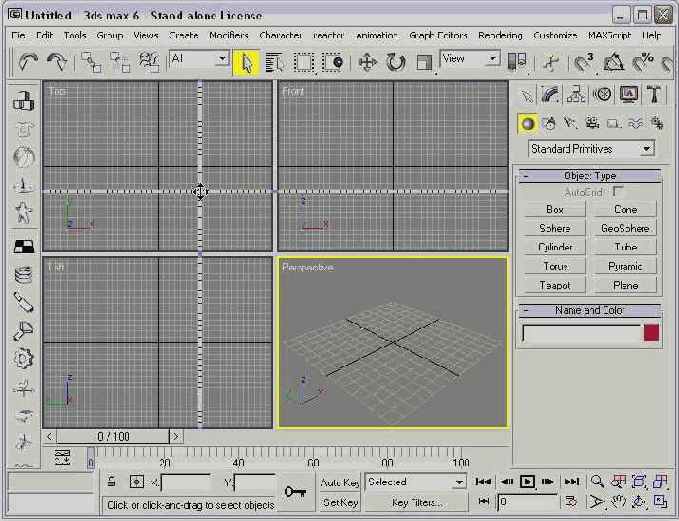Toggle the selection lock padlock
Image resolution: width=679 pixels, height=521 pixels.
tap(113, 482)
